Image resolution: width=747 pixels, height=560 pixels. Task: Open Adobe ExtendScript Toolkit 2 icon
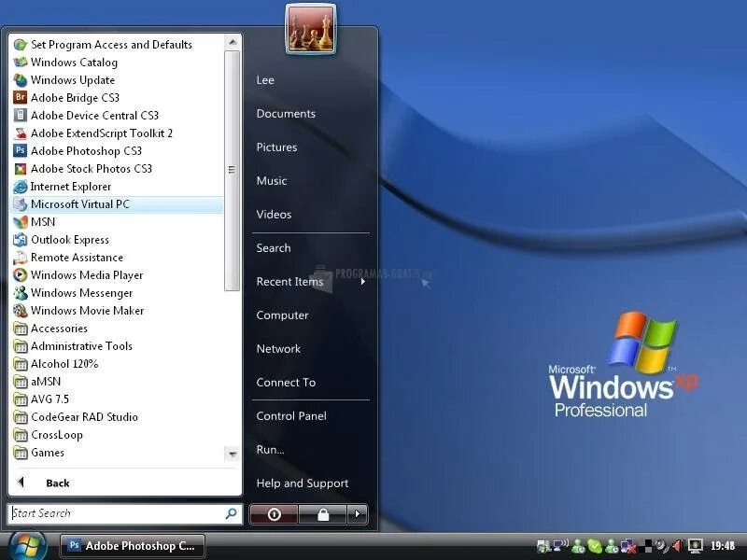coord(20,133)
